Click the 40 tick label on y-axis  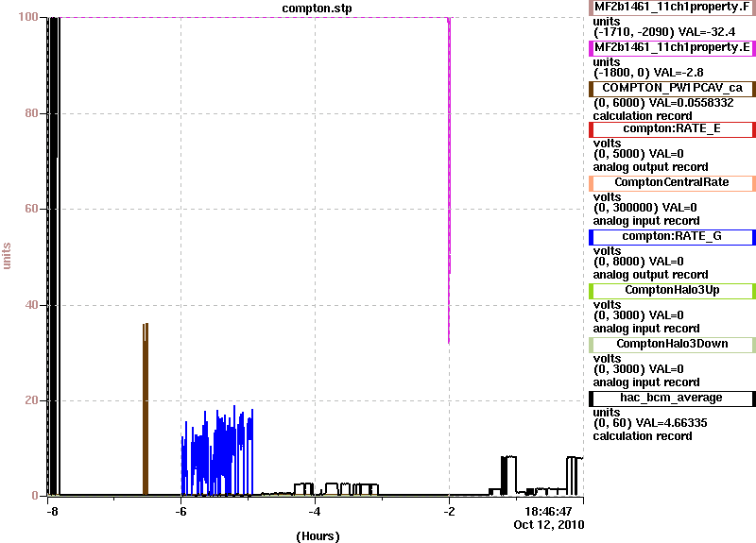pyautogui.click(x=31, y=305)
